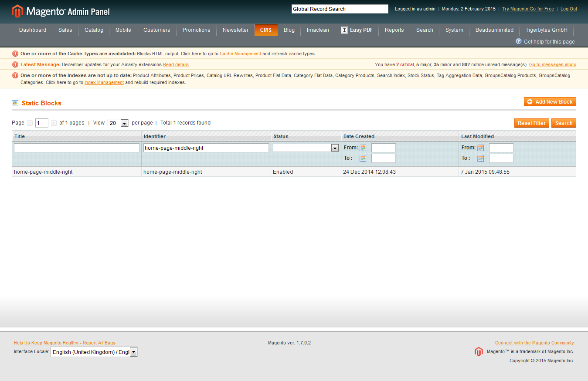Click the Identifier filter input field
The height and width of the screenshot is (381, 588).
pos(206,148)
